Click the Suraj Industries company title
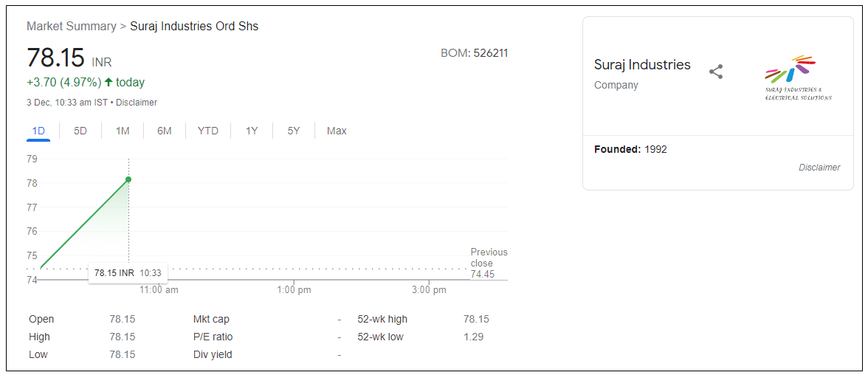Screen dimensions: 868x375 642,65
